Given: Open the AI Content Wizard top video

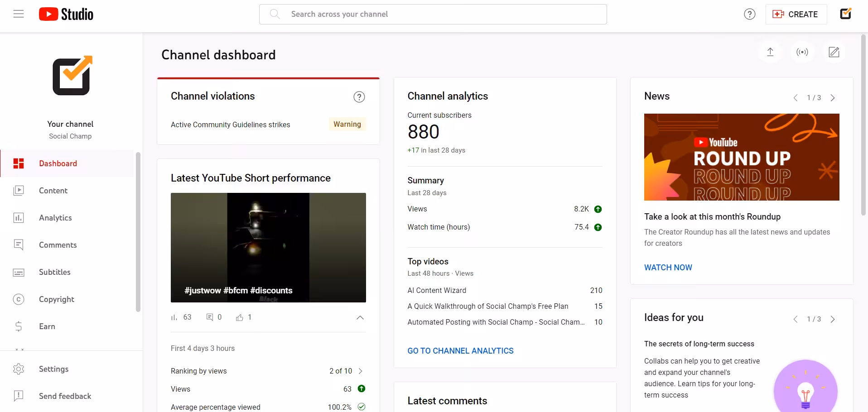Looking at the screenshot, I should (x=437, y=290).
